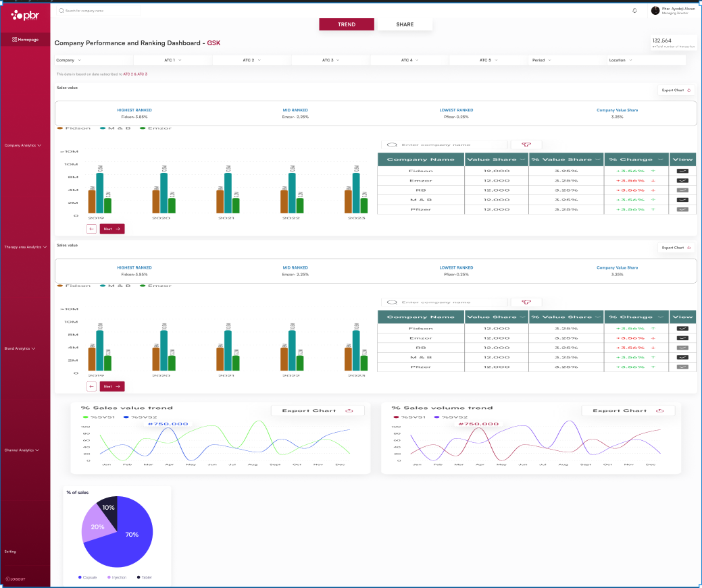Expand Company Analytics in sidebar
Viewport: 702px width, 588px height.
click(x=23, y=145)
